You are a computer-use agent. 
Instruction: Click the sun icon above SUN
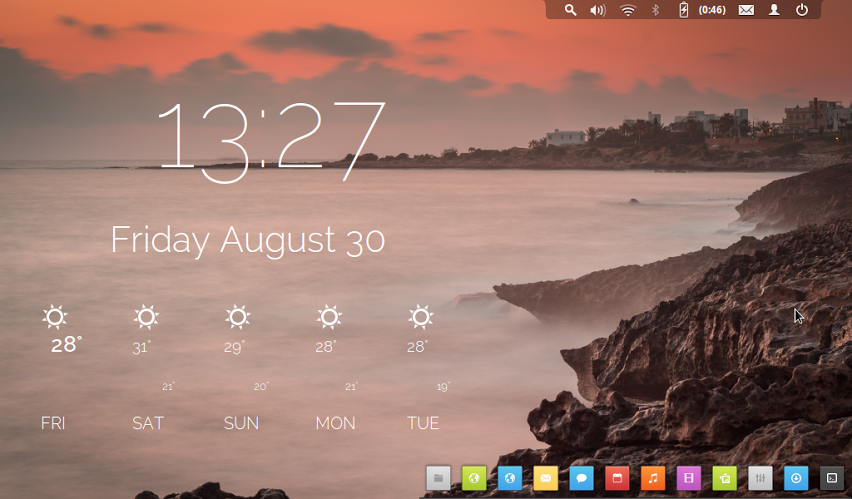pos(237,317)
